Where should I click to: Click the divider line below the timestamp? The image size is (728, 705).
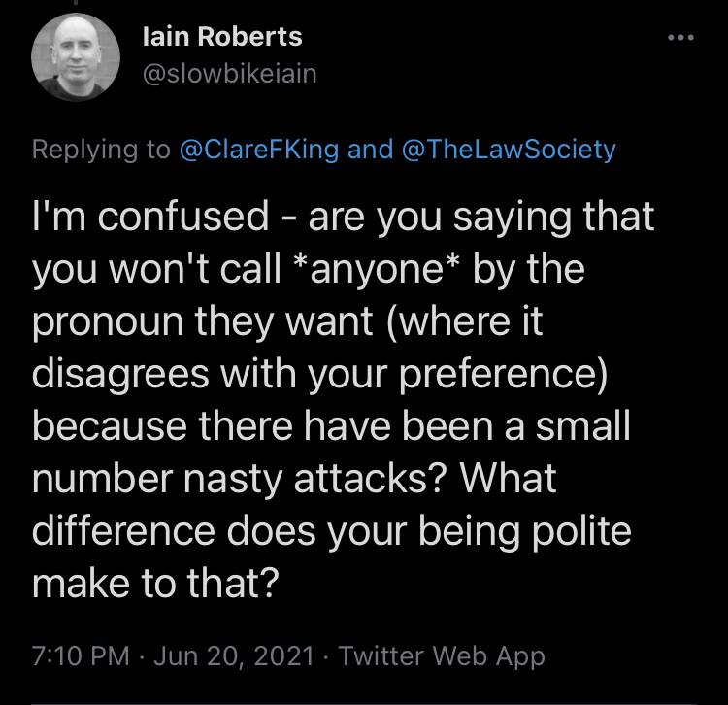364,704
